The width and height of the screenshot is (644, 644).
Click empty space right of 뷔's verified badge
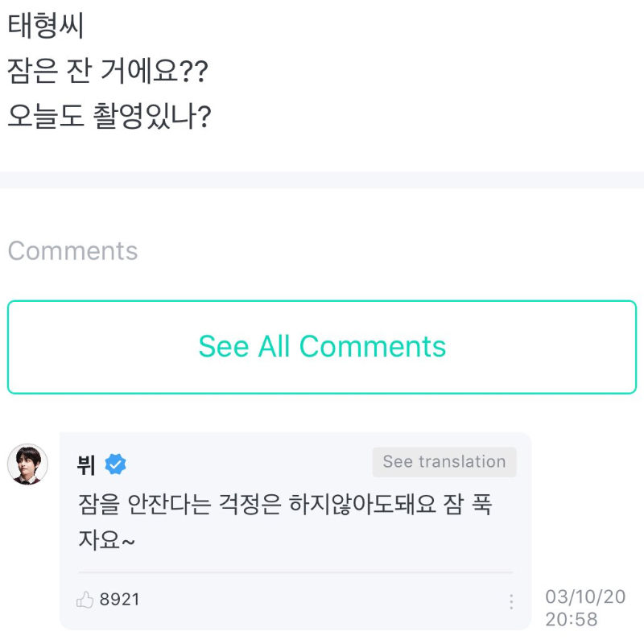242,464
